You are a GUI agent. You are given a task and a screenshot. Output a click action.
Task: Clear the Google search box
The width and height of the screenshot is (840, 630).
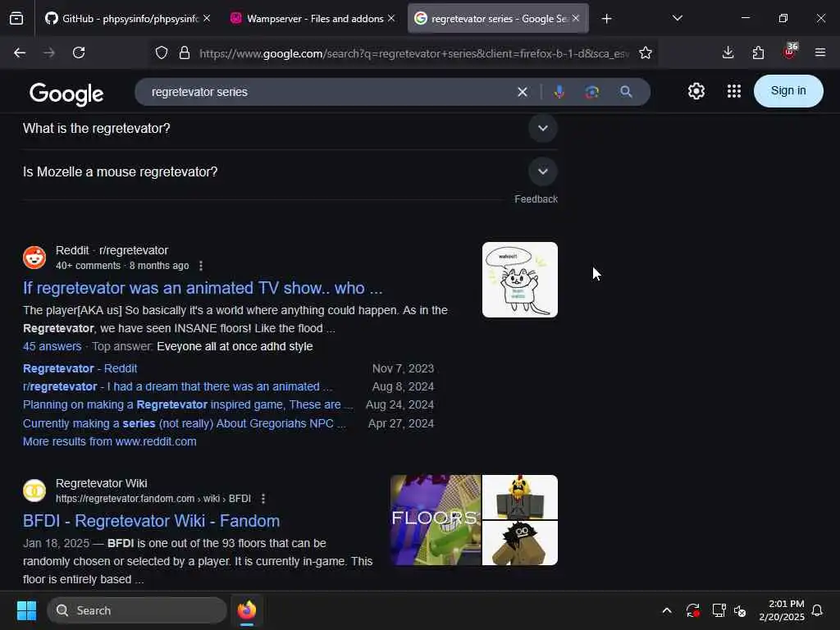[523, 92]
